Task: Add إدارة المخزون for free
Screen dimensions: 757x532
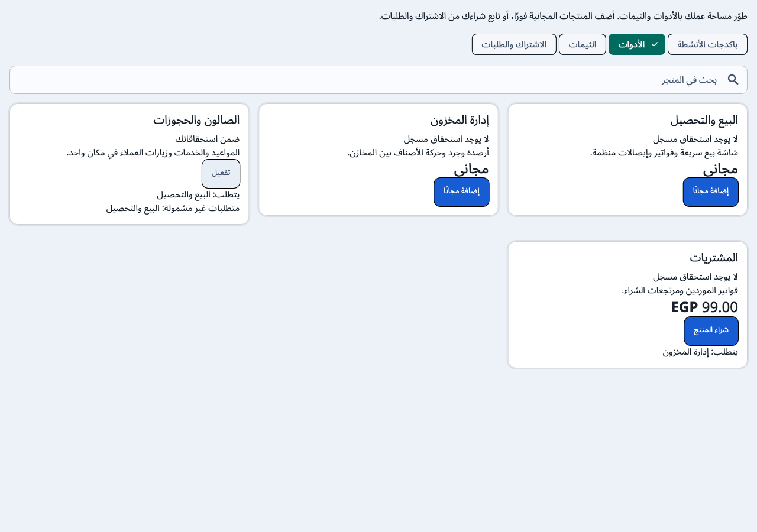Action: pyautogui.click(x=461, y=192)
